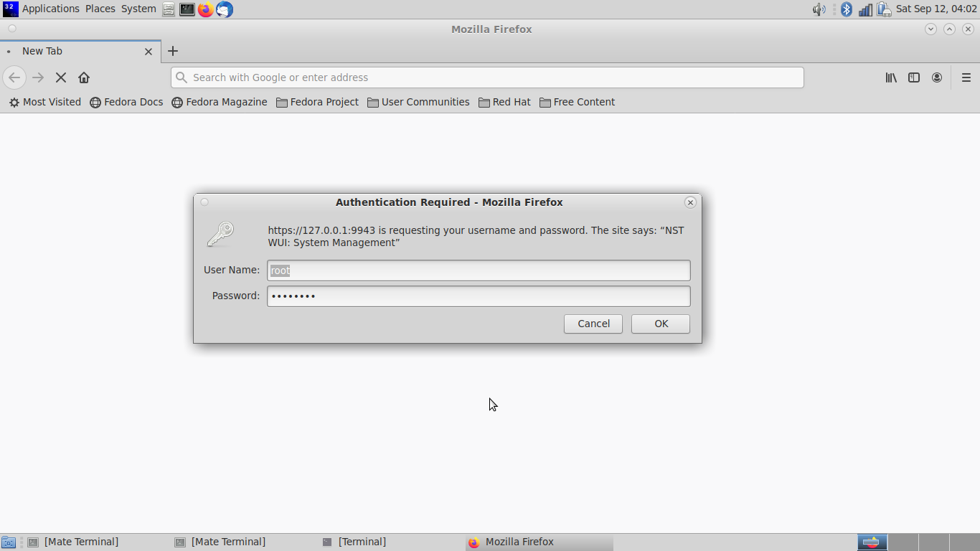Open Fedora Magazine bookmark
Image resolution: width=980 pixels, height=551 pixels.
[220, 102]
